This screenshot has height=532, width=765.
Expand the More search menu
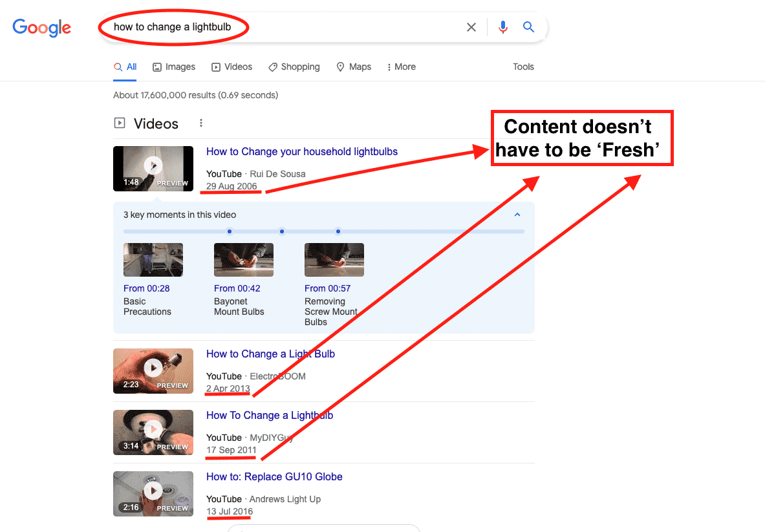pos(401,67)
